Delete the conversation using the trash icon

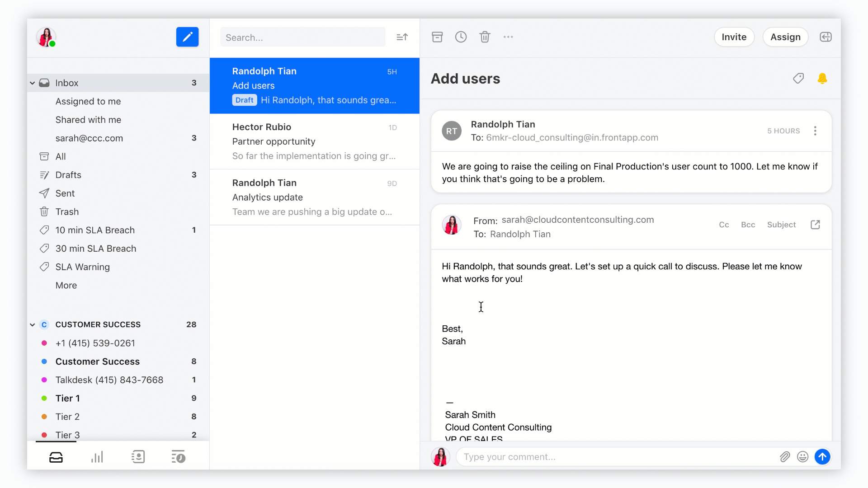coord(485,37)
